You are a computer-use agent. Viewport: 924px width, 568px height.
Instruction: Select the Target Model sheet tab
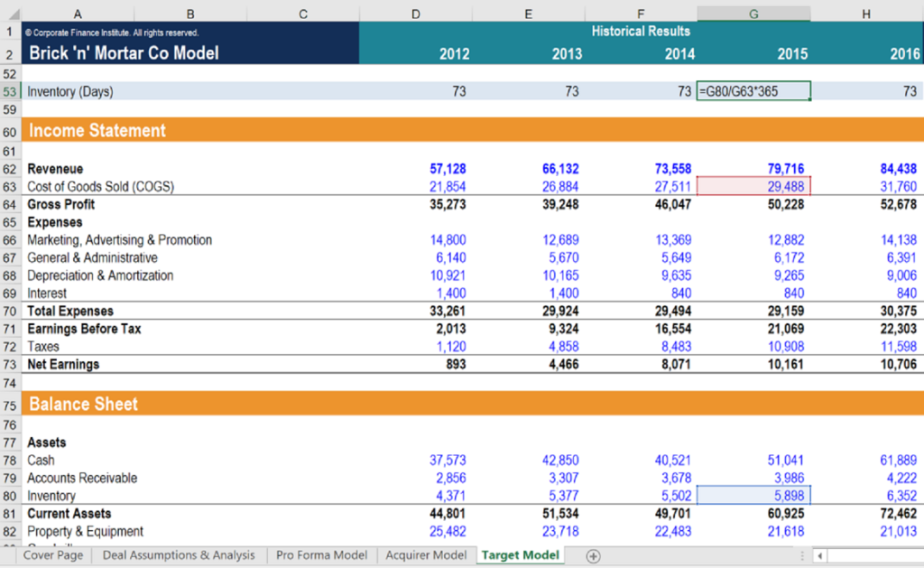520,555
